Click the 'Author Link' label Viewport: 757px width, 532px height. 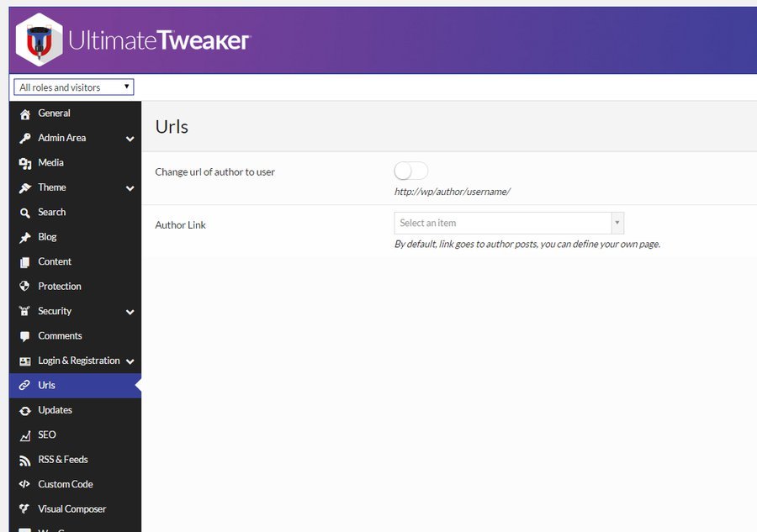tap(181, 225)
